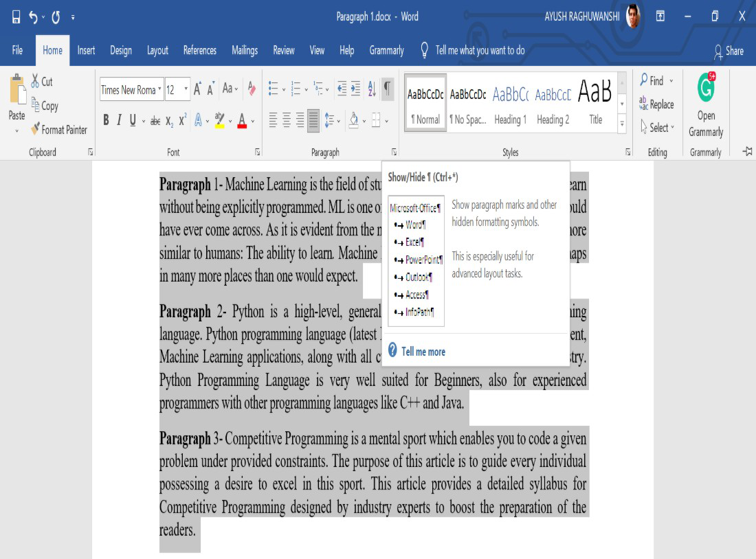The image size is (756, 559).
Task: Open the font size dropdown
Action: tap(186, 89)
